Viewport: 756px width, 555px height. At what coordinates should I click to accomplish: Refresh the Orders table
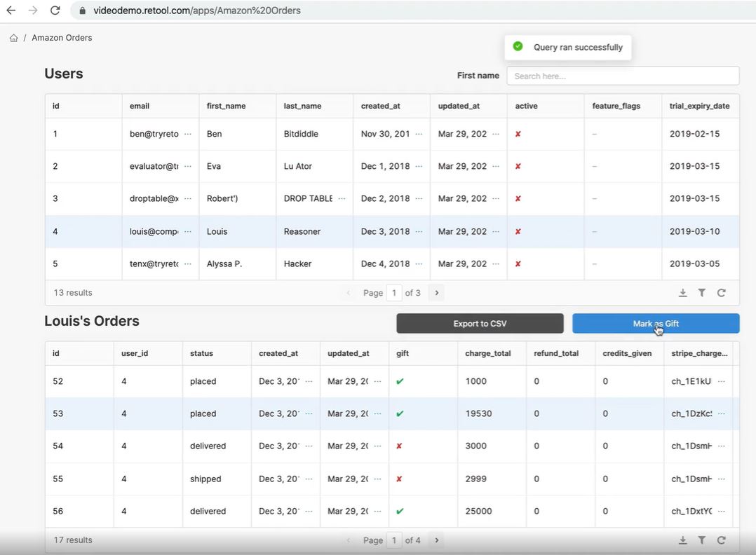(x=721, y=540)
